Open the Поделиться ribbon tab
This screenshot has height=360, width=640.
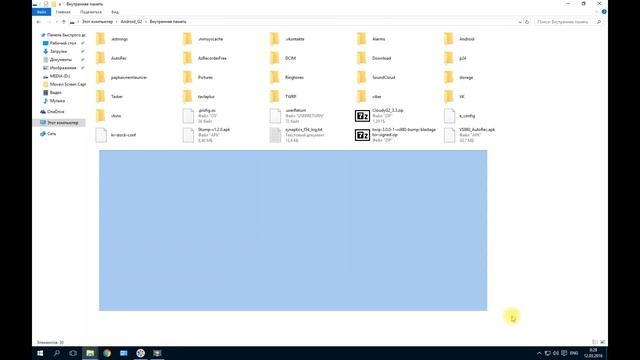91,12
